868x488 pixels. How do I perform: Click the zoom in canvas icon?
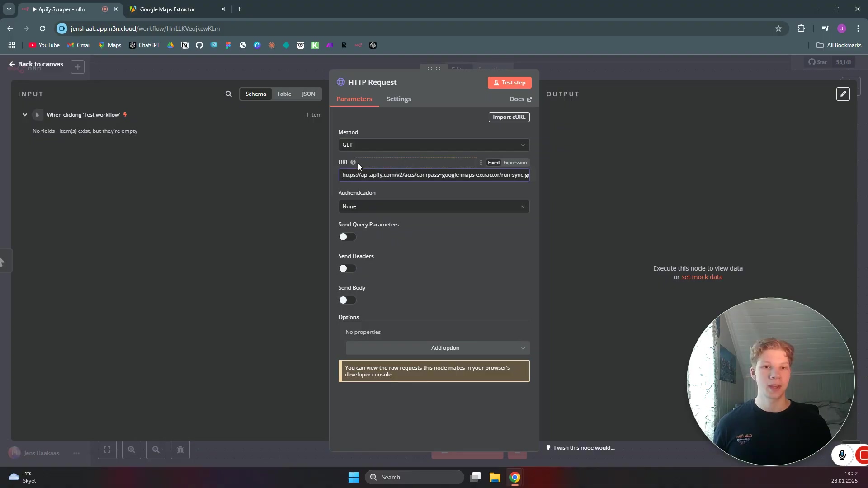(x=132, y=450)
